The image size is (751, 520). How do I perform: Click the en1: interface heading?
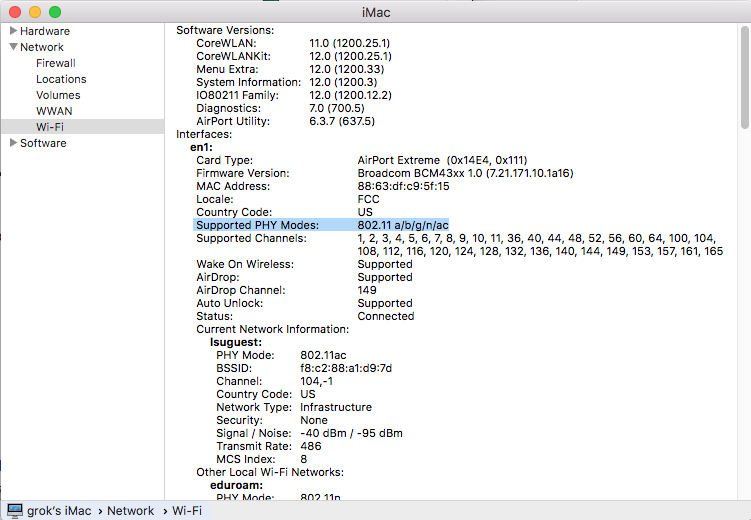[201, 147]
